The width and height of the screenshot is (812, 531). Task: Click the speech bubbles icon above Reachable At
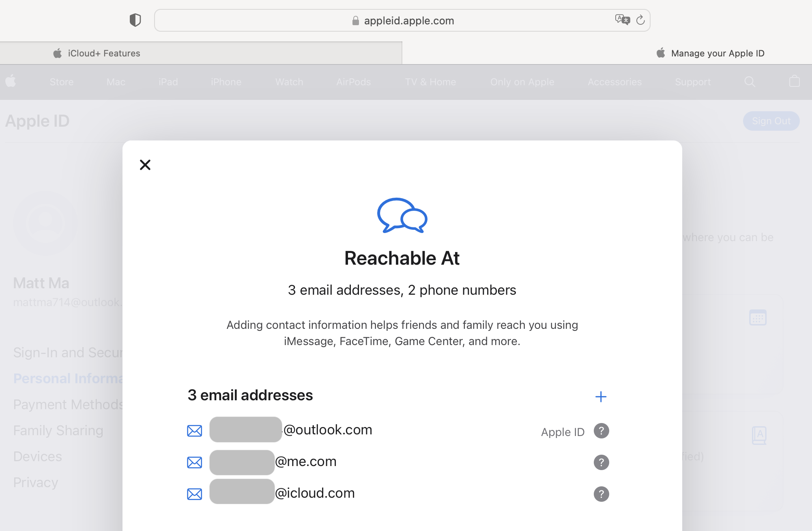(x=402, y=215)
